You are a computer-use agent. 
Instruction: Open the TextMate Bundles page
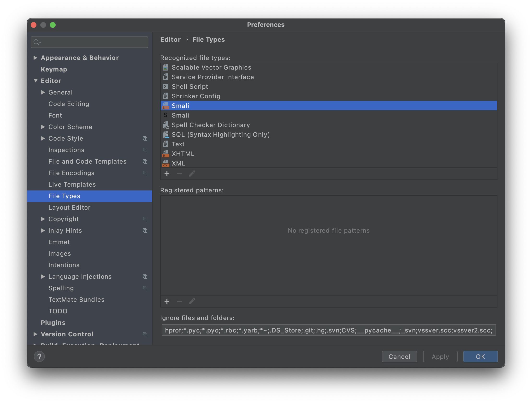click(77, 300)
